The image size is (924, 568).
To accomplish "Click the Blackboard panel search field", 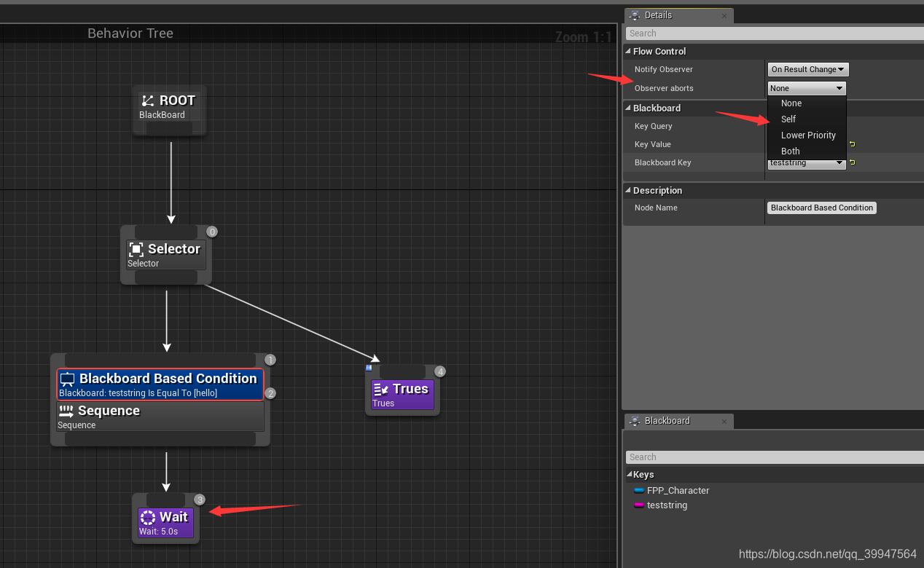I will pyautogui.click(x=775, y=457).
